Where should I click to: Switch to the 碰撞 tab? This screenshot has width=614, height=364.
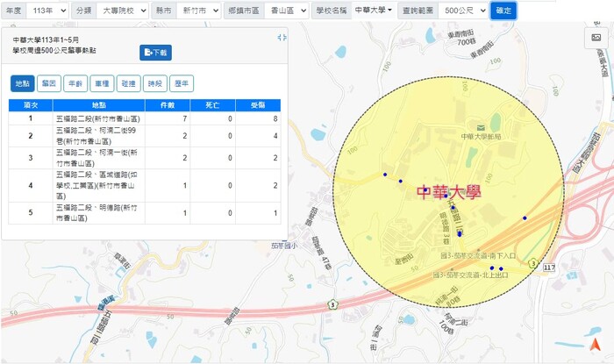[x=128, y=83]
